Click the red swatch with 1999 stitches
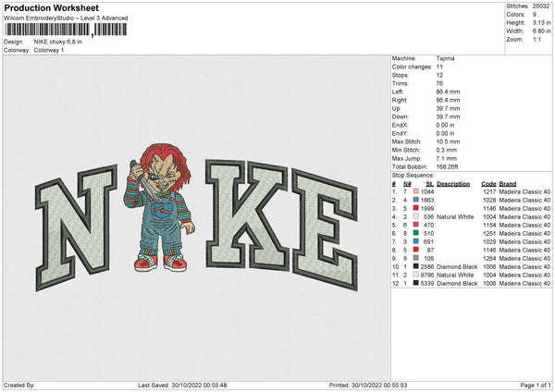 pos(416,208)
